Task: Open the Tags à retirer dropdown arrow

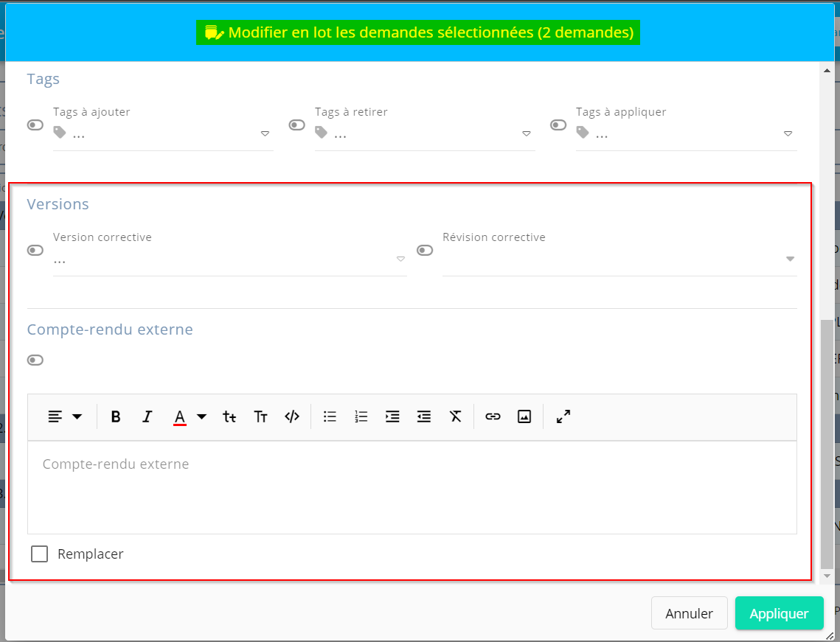Action: [x=526, y=134]
